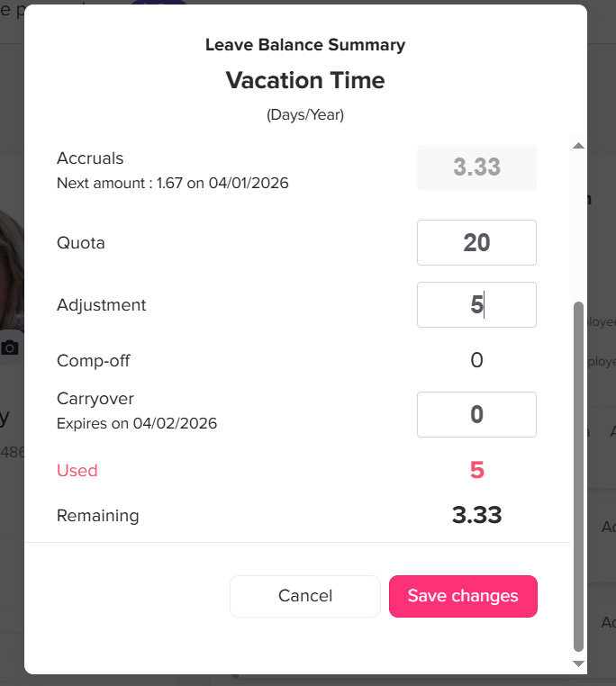The height and width of the screenshot is (686, 616).
Task: Click the red Used value
Action: [x=476, y=470]
